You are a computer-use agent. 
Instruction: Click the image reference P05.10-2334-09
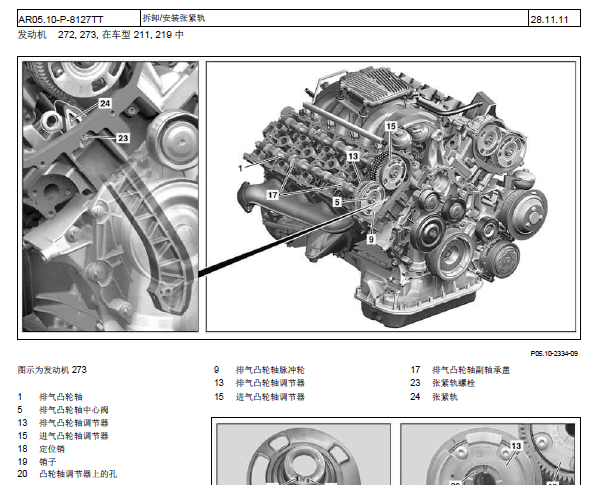pos(554,353)
